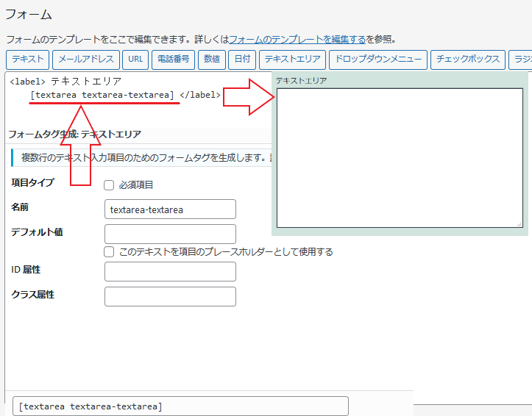Enable the 必須項目 checkbox
Image resolution: width=532 pixels, height=416 pixels.
[109, 185]
